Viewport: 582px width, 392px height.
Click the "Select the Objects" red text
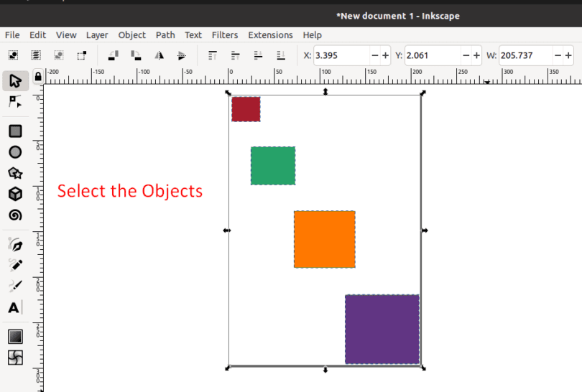[x=130, y=191]
